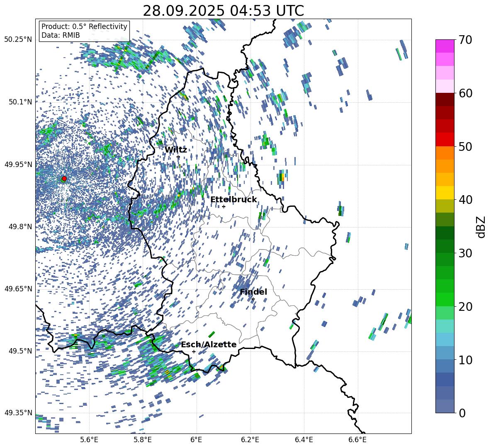Viewport: 491px width, 448px height.
Task: Click the yellow colorbar segment just above 40
Action: pos(445,193)
